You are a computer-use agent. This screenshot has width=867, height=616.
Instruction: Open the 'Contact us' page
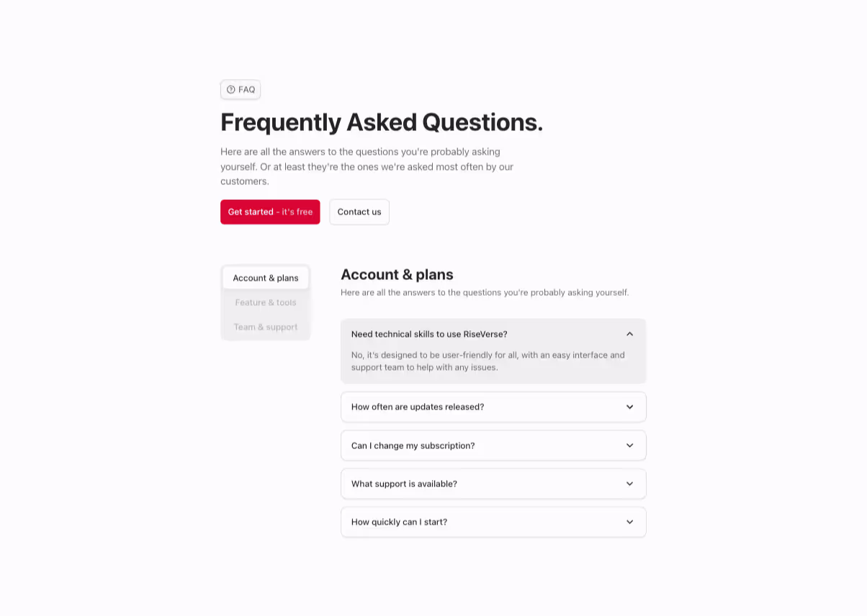pos(359,212)
